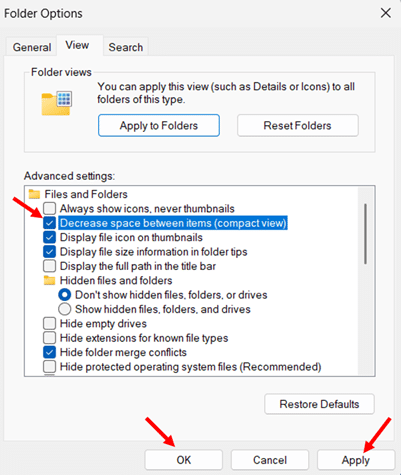Confirm with the OK button

tap(184, 460)
